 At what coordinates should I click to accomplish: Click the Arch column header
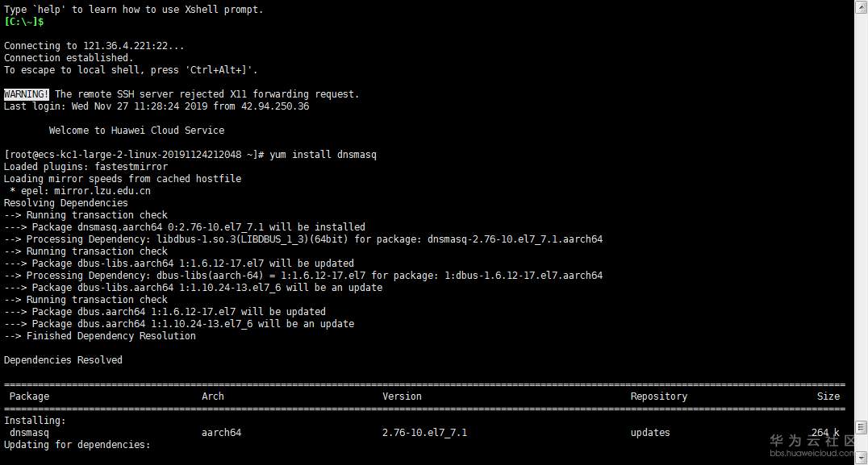point(213,396)
